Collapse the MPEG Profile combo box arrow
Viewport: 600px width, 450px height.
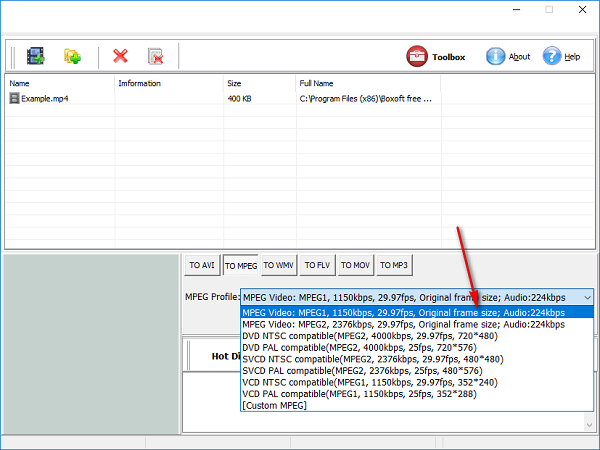[587, 298]
